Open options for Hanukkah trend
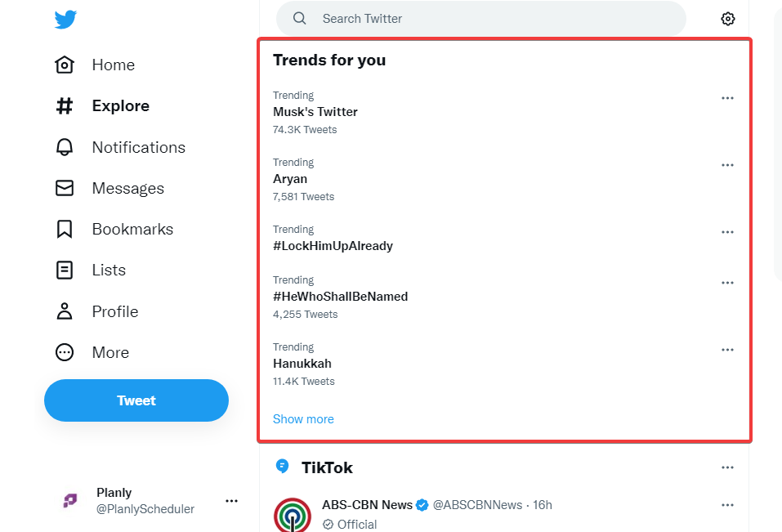 (x=727, y=350)
